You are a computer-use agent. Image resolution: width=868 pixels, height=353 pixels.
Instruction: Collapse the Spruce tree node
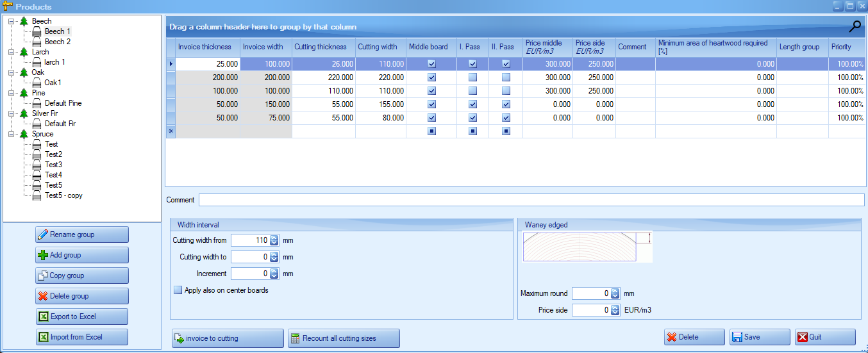[12, 134]
